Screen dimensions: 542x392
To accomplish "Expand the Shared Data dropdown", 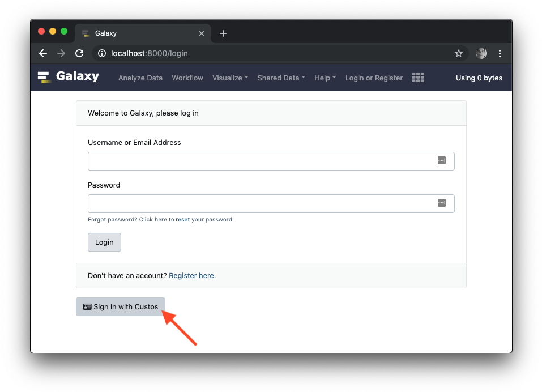I will tap(281, 78).
